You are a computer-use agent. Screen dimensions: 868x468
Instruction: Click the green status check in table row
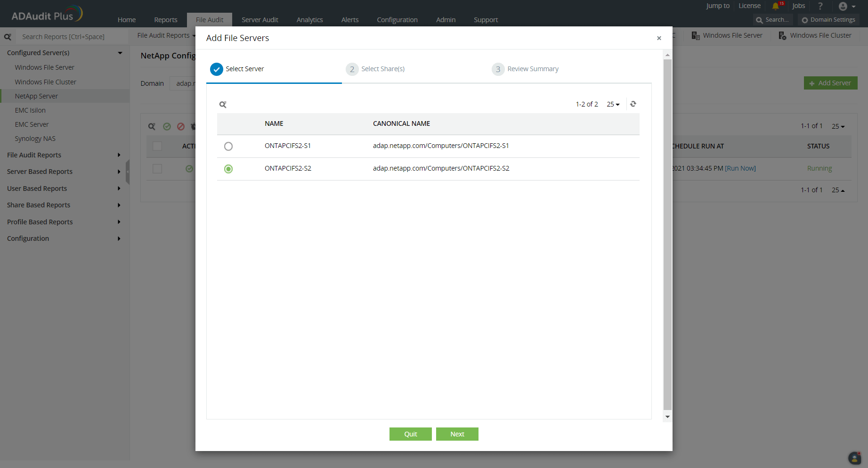pyautogui.click(x=189, y=169)
